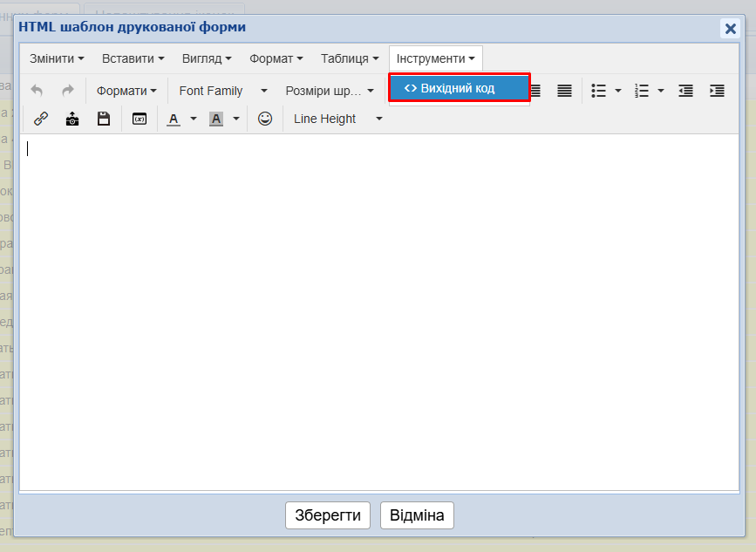Apply the text color swatch
756x552 pixels.
173,119
